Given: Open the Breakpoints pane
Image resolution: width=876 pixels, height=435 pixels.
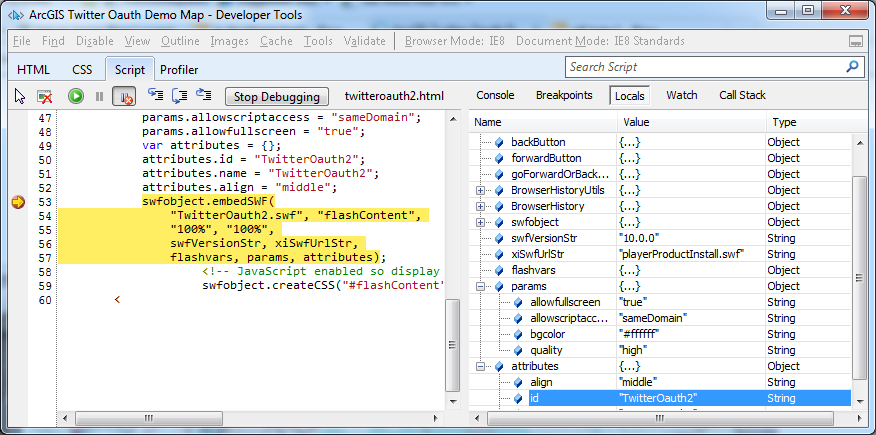Looking at the screenshot, I should pos(564,95).
